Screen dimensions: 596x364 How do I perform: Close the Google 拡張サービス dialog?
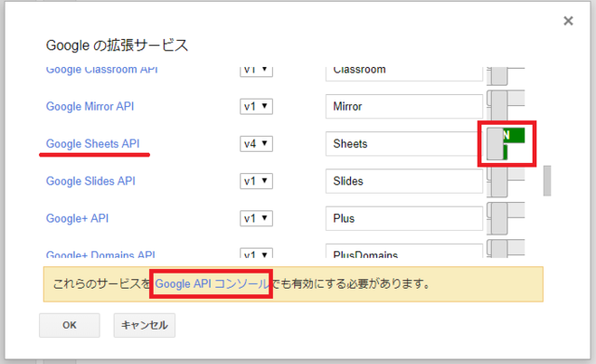[568, 20]
